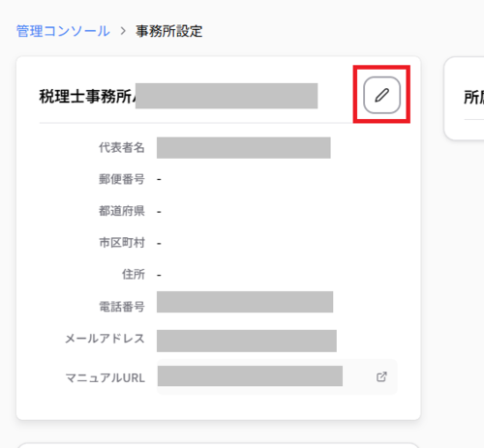Click the 都道府県 label
The height and width of the screenshot is (448, 484).
(122, 211)
